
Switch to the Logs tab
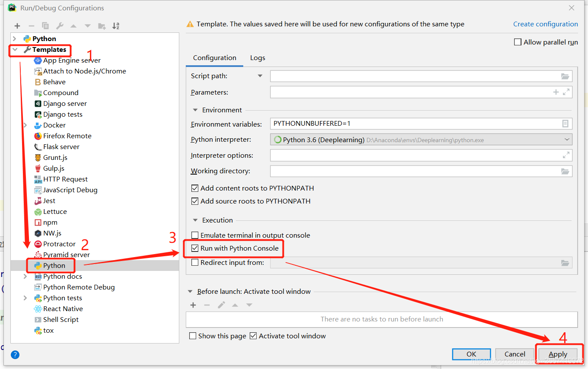coord(257,58)
